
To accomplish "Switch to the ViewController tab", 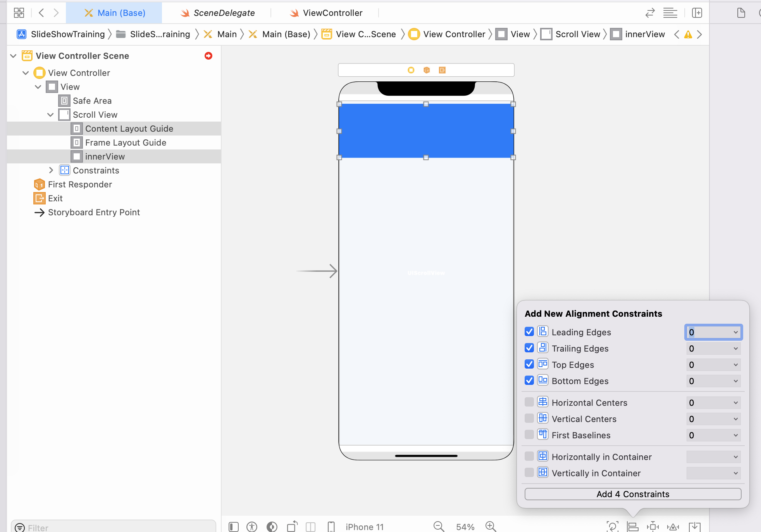I will [326, 13].
